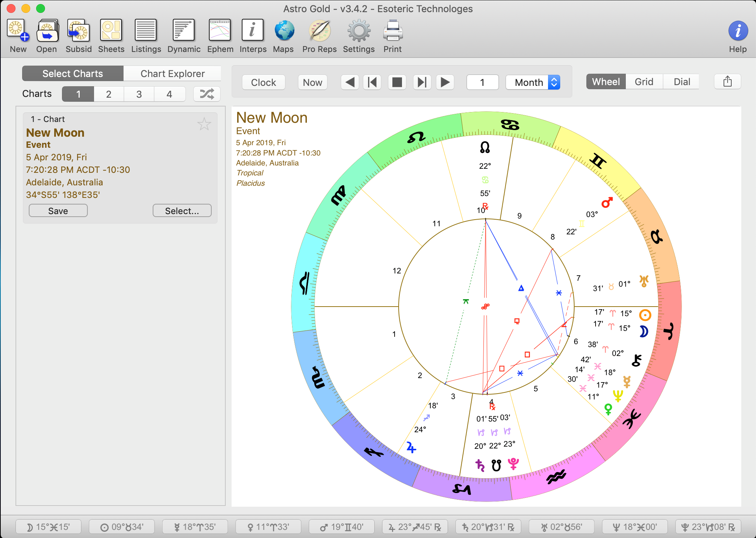
Task: Click the Cancer sign on zodiac ring
Action: click(510, 125)
